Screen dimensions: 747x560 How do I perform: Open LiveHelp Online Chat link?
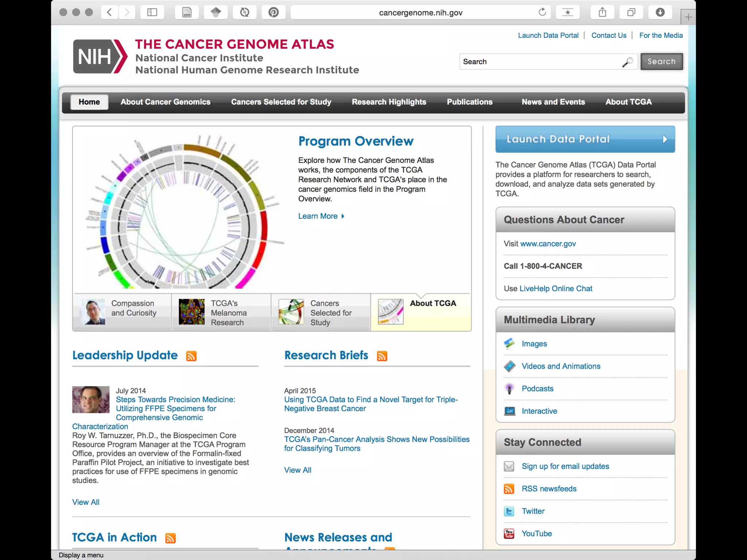[556, 288]
